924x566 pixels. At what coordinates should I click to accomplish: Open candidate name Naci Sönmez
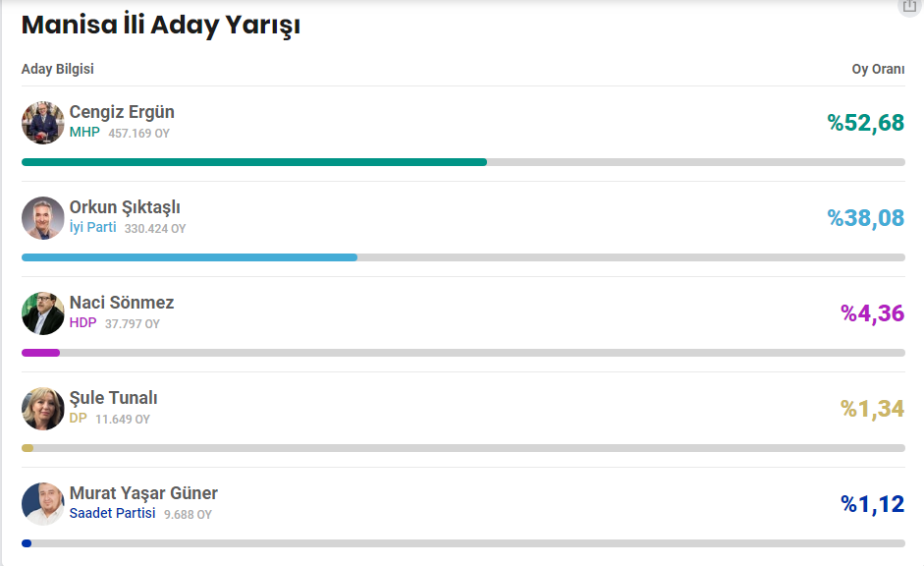point(122,303)
